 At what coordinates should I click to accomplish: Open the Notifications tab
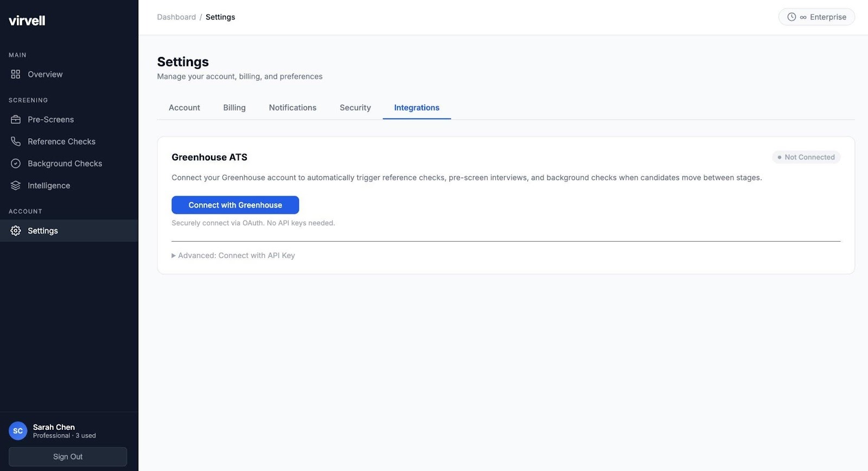pos(292,107)
